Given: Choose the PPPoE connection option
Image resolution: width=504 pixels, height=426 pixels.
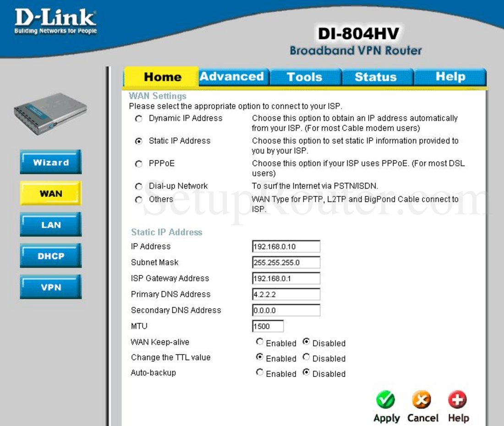Looking at the screenshot, I should tap(138, 164).
